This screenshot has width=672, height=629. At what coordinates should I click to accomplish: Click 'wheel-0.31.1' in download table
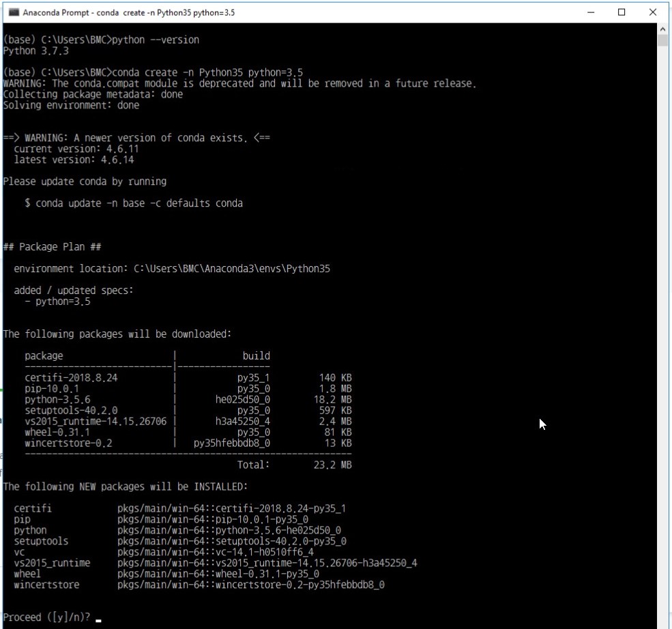57,432
